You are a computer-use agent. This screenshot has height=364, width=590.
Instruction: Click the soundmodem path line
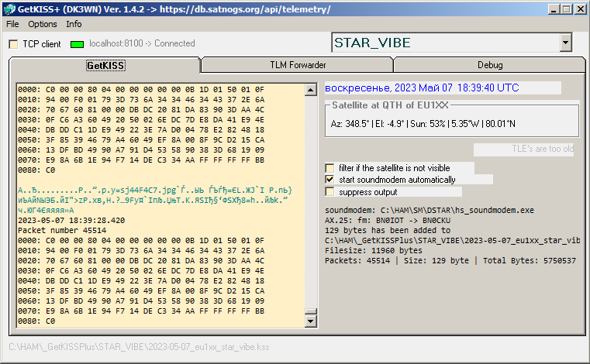pos(430,210)
